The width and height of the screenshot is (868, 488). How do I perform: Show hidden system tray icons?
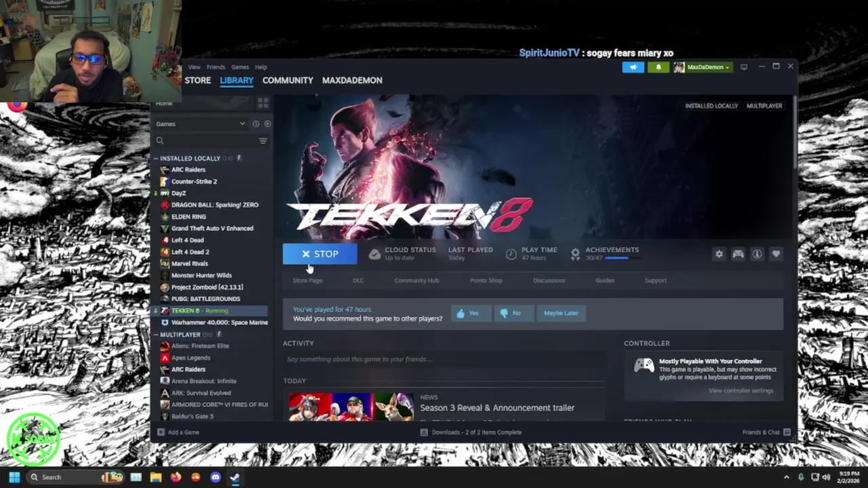coord(787,477)
